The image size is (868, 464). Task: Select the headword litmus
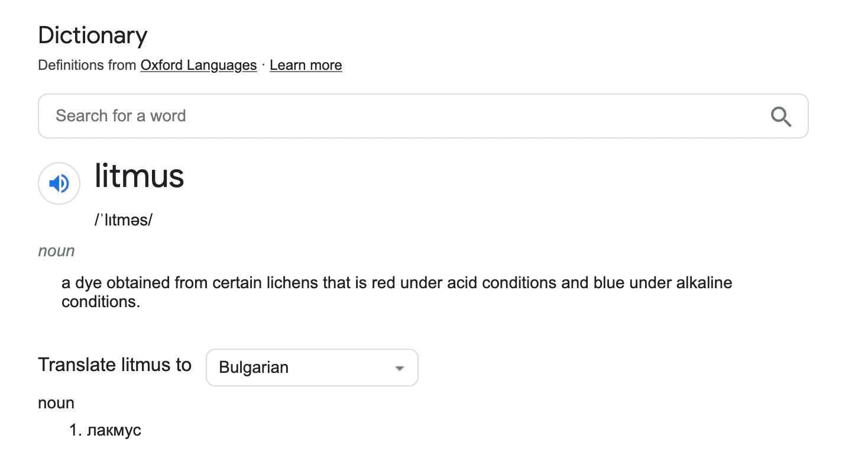coord(140,176)
